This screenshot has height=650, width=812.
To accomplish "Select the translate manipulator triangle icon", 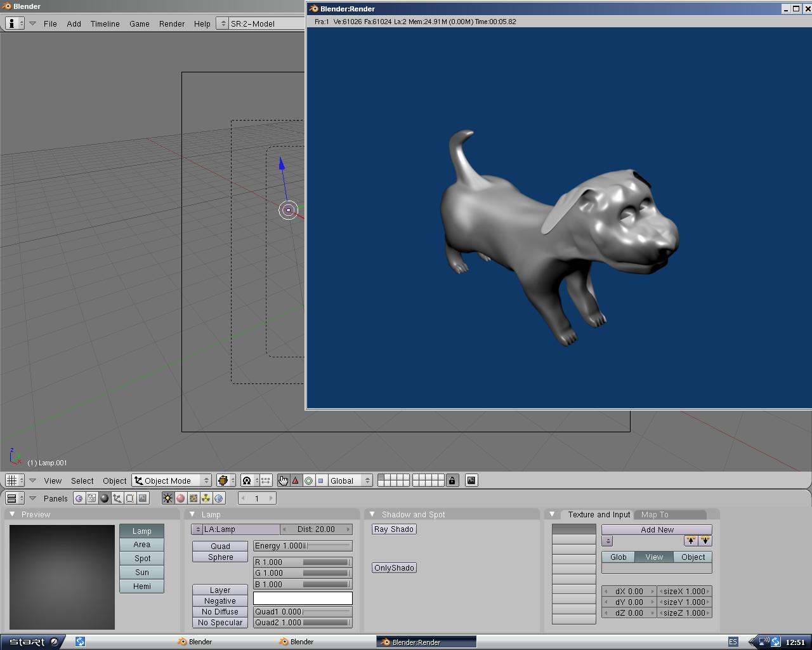I will click(296, 481).
